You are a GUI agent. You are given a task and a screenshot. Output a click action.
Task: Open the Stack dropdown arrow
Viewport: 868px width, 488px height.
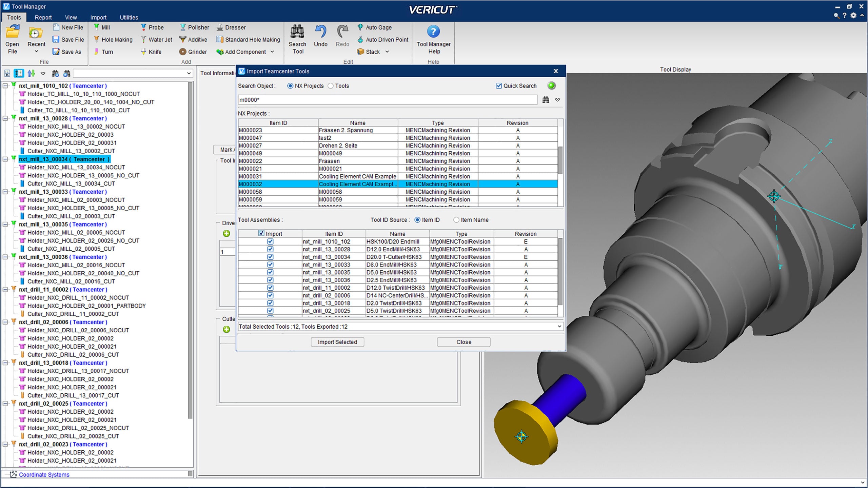pyautogui.click(x=387, y=52)
